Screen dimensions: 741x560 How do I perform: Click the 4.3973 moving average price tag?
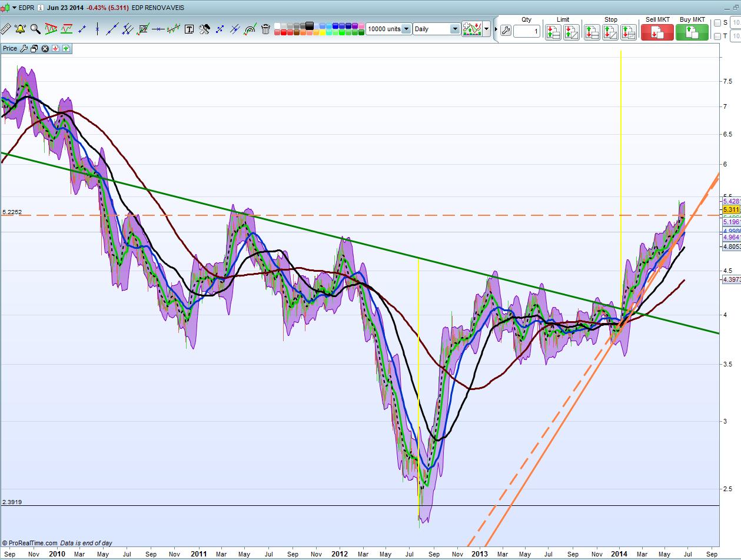tap(730, 280)
